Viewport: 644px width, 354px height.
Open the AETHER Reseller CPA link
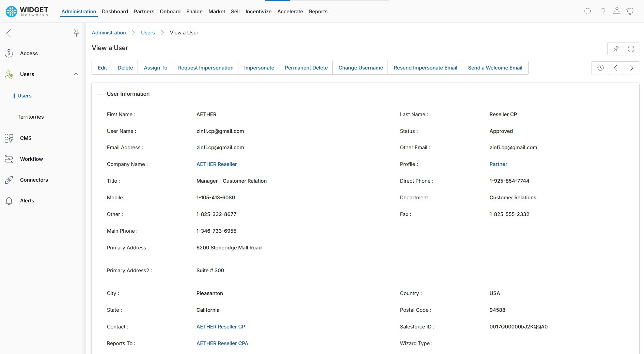tap(222, 343)
